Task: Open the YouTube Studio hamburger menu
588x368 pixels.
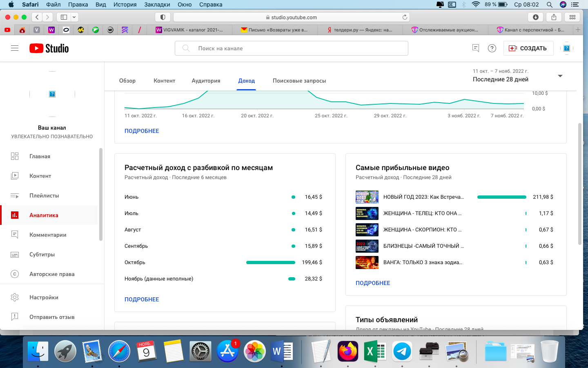Action: (15, 48)
